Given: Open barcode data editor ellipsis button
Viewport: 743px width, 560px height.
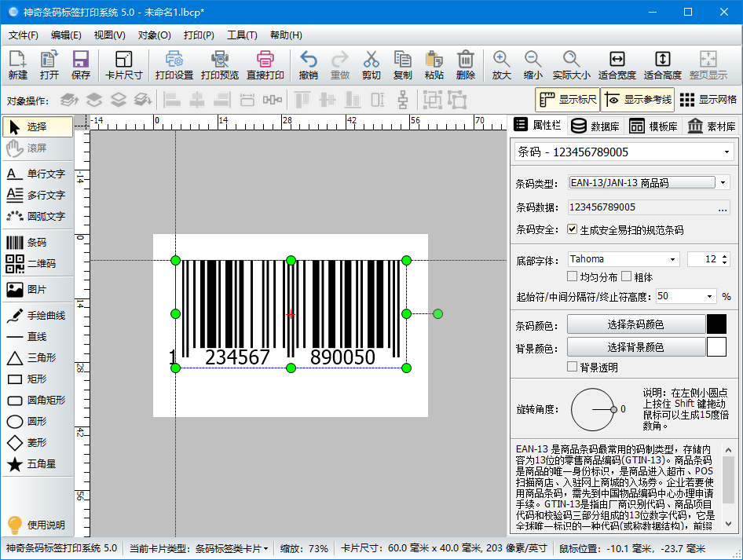Looking at the screenshot, I should [723, 207].
